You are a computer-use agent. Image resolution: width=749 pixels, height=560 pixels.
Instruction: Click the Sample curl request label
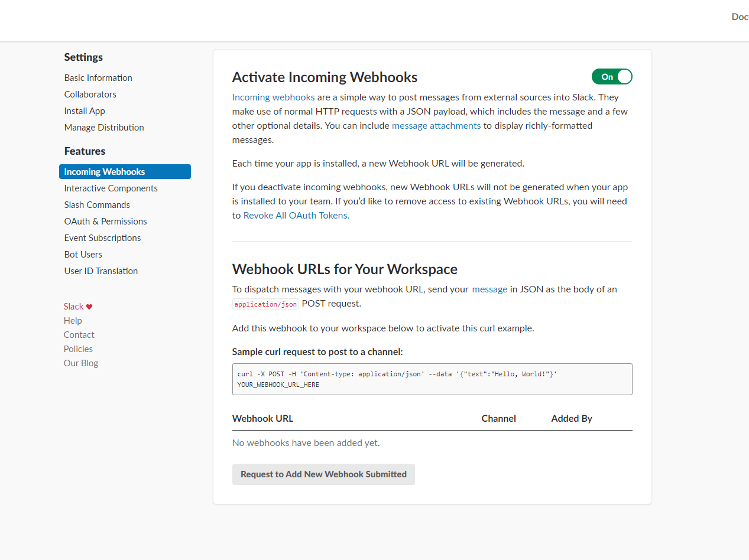click(317, 352)
